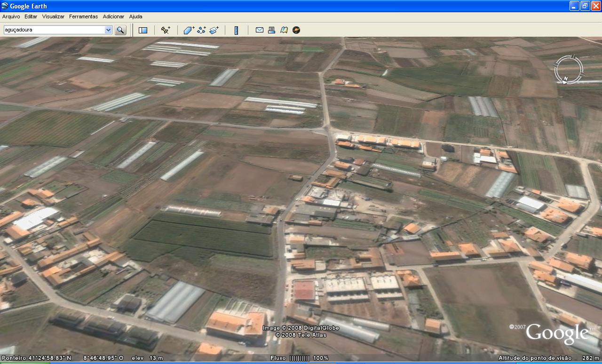This screenshot has height=364, width=602.
Task: Click the longitude 8°46'48.95" O readout
Action: 103,358
